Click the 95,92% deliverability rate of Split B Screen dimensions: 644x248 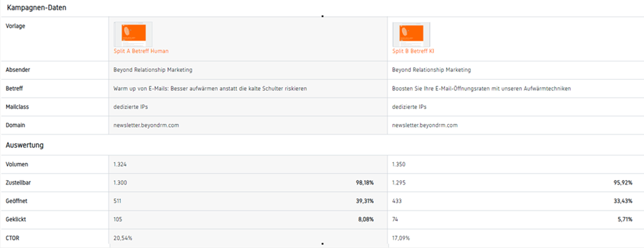623,183
